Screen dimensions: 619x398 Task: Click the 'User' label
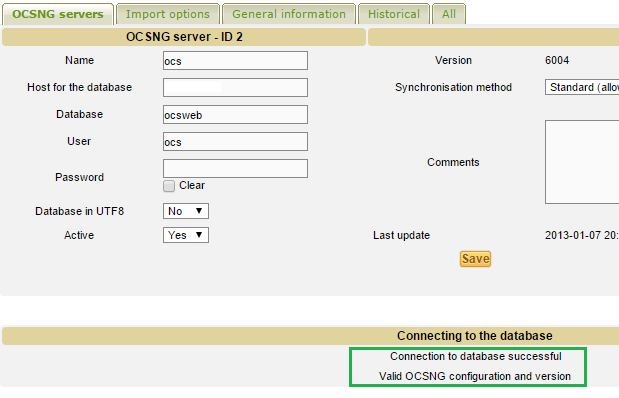79,141
